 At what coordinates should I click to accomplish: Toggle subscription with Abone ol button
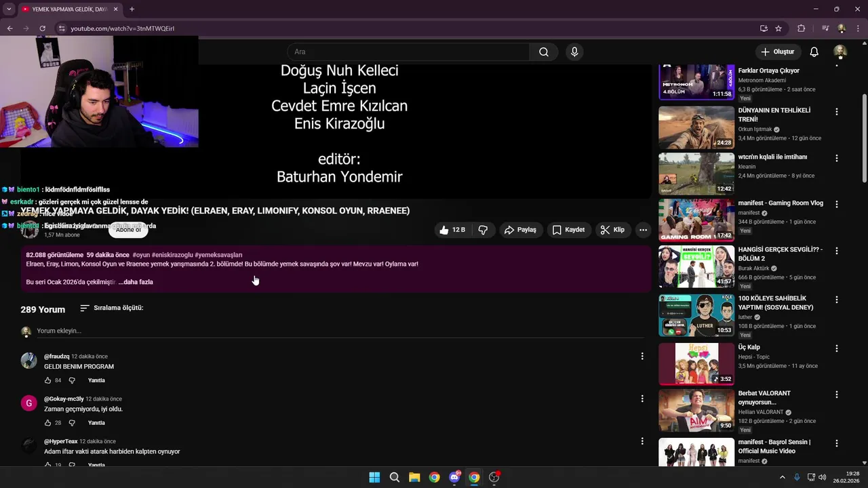[128, 230]
